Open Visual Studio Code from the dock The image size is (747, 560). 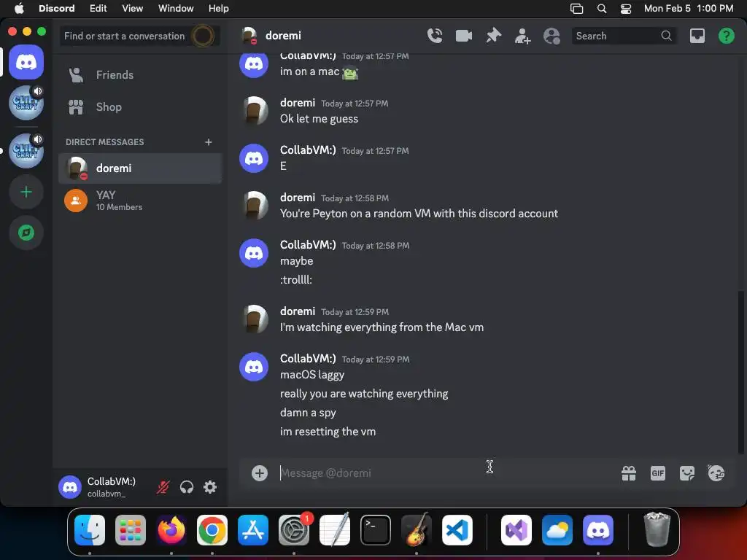click(457, 530)
